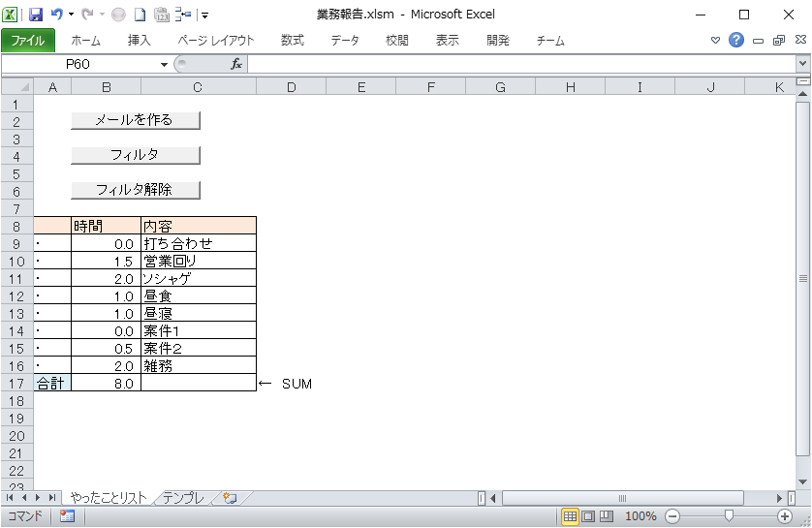This screenshot has height=528, width=812.
Task: Switch to the 挿入 ribbon tab
Action: pyautogui.click(x=139, y=41)
